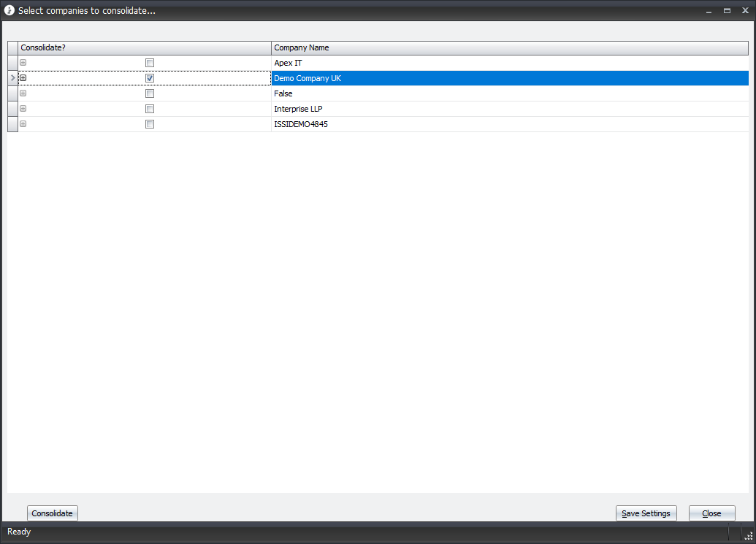Uncheck the Consolidate checkbox for Demo Company UK

tap(150, 78)
